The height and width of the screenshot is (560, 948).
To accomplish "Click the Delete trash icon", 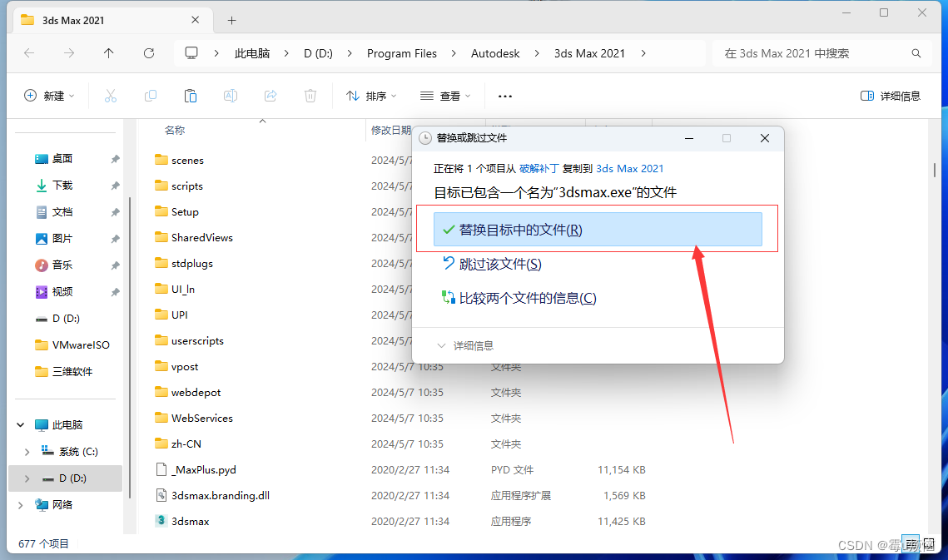I will (310, 96).
